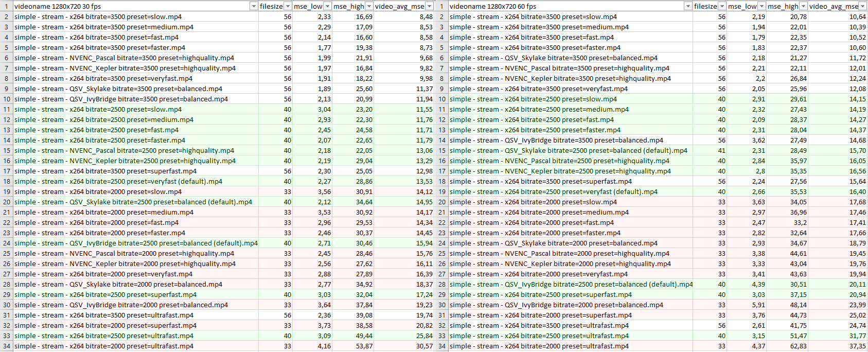Image resolution: width=868 pixels, height=352 pixels.
Task: Open the filter dropdown for videoname 1280x720 60 fps
Action: [x=688, y=6]
